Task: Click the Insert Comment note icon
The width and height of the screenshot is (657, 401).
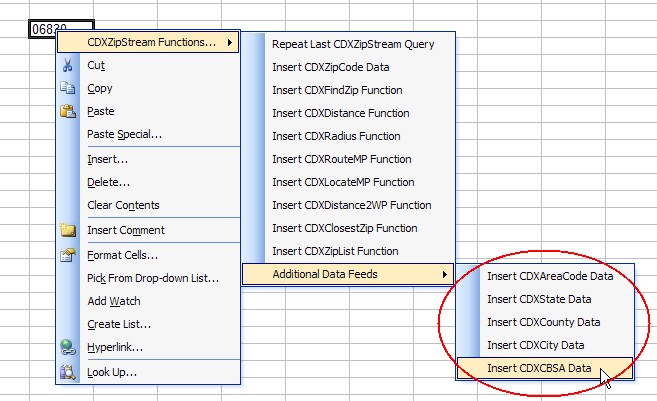Action: pos(68,230)
